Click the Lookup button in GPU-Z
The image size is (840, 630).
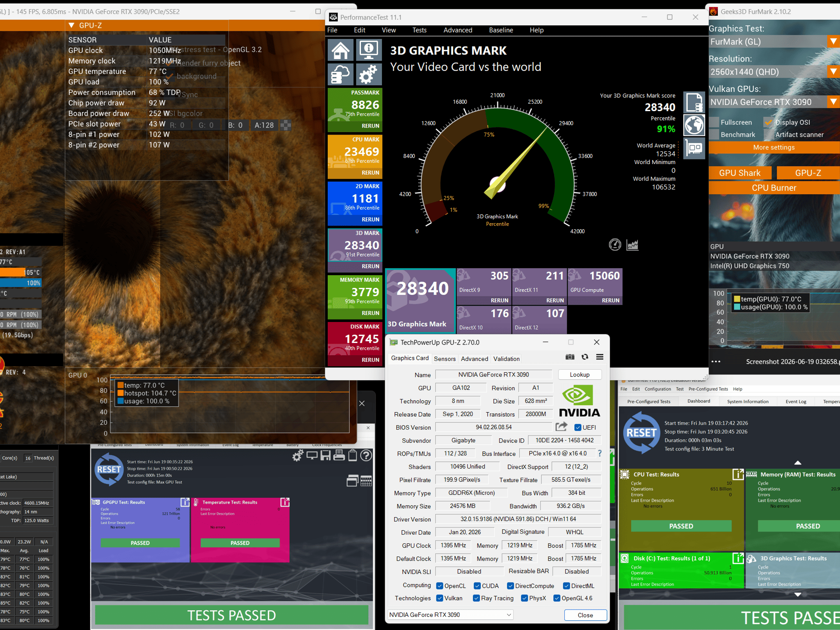coord(580,374)
